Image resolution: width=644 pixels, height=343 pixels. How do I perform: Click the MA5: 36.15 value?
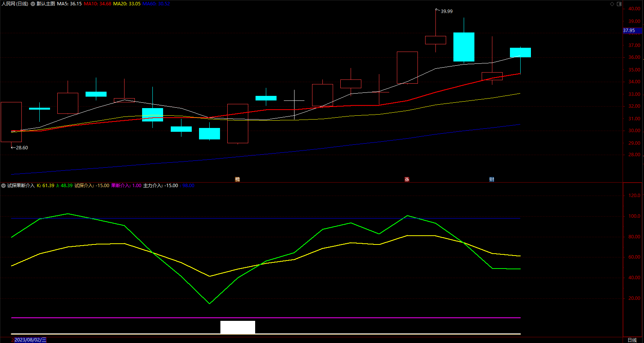pyautogui.click(x=69, y=4)
